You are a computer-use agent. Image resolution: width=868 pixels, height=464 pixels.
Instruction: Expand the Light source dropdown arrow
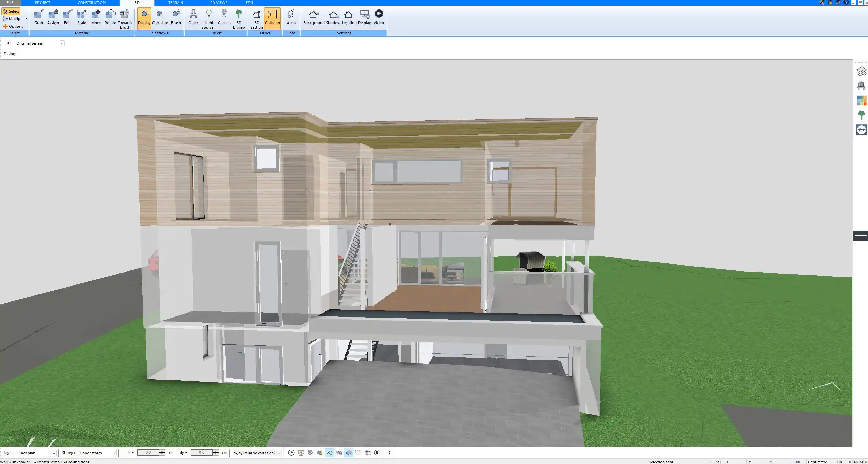tap(215, 27)
